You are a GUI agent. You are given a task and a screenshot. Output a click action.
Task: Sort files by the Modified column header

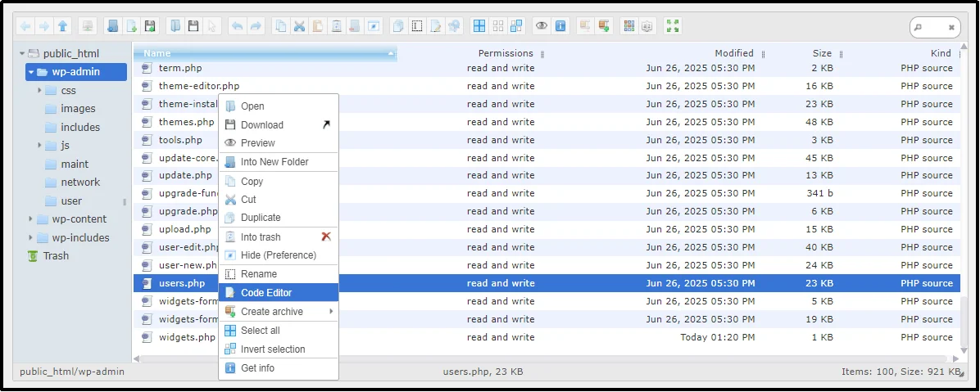click(x=733, y=53)
